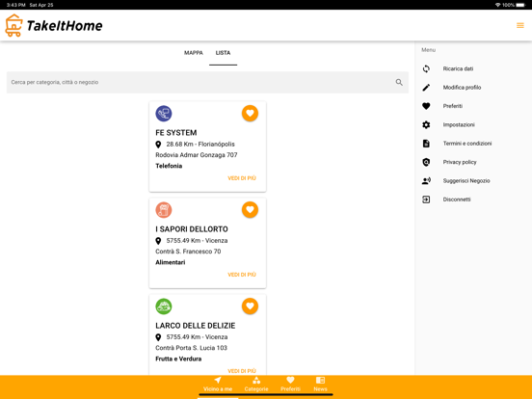Image resolution: width=532 pixels, height=399 pixels.
Task: Select Suggerisci Negozio menu entry
Action: click(x=473, y=181)
